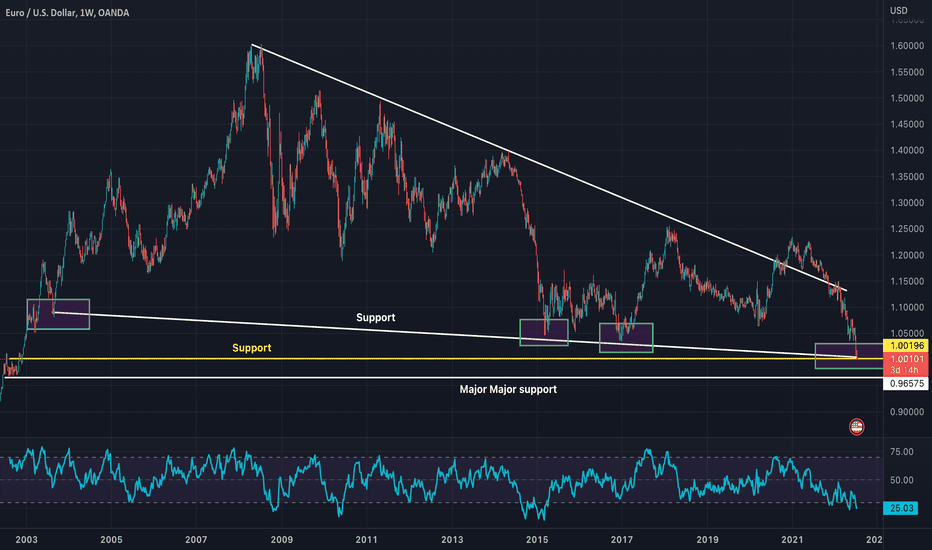The height and width of the screenshot is (550, 932).
Task: Click the 2017 time axis label
Action: (x=622, y=540)
